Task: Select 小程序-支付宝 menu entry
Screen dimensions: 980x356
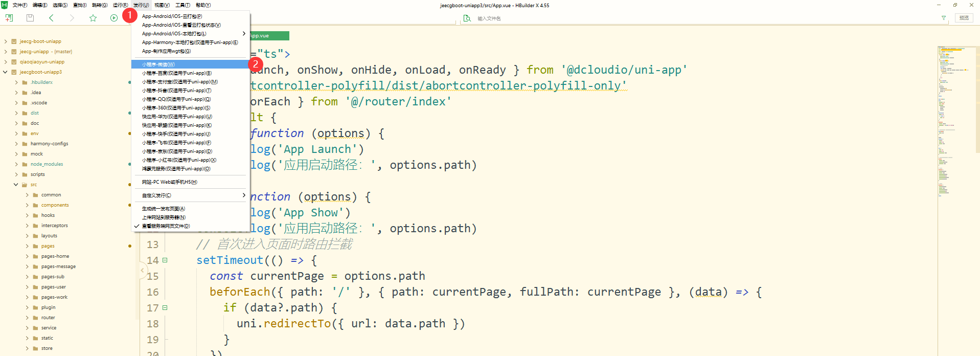Action: [x=190, y=82]
